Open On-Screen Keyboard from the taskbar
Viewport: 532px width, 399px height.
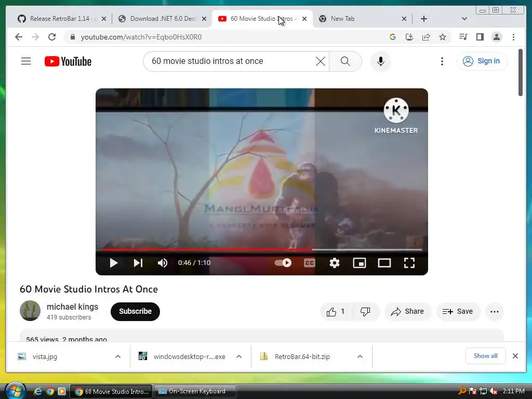[195, 391]
